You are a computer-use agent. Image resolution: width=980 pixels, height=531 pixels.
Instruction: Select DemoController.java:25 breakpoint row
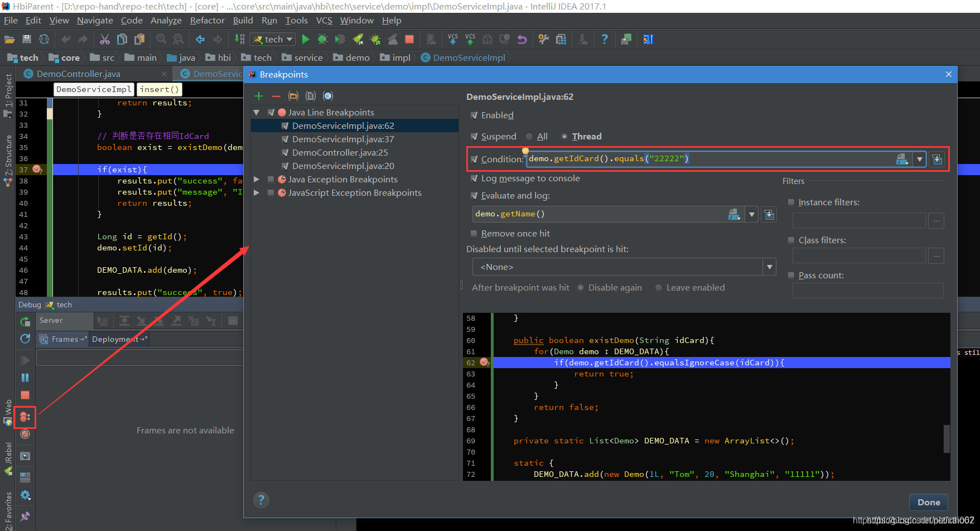point(355,153)
